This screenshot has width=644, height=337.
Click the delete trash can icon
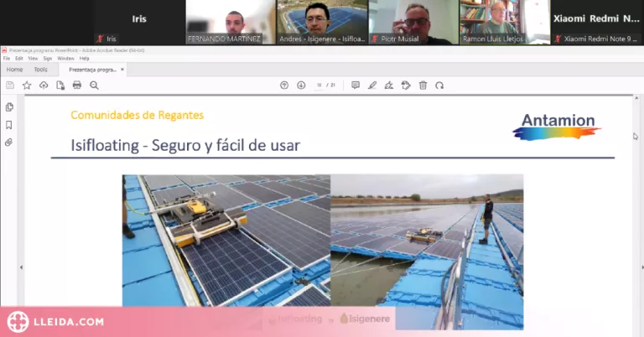tap(423, 86)
